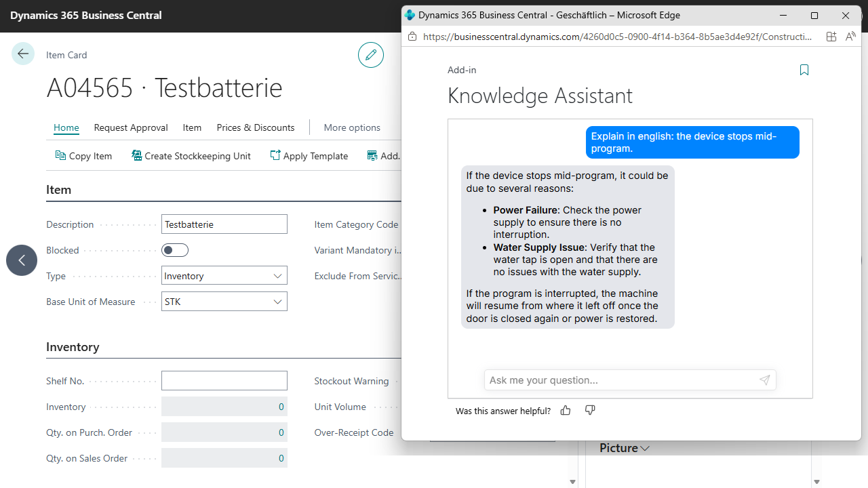Click the Qty. on Purch. Order value
The image size is (868, 488).
tap(224, 432)
